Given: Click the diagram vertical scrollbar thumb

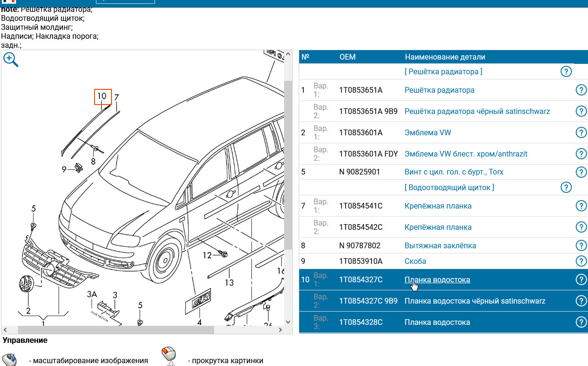Looking at the screenshot, I should coord(288,166).
